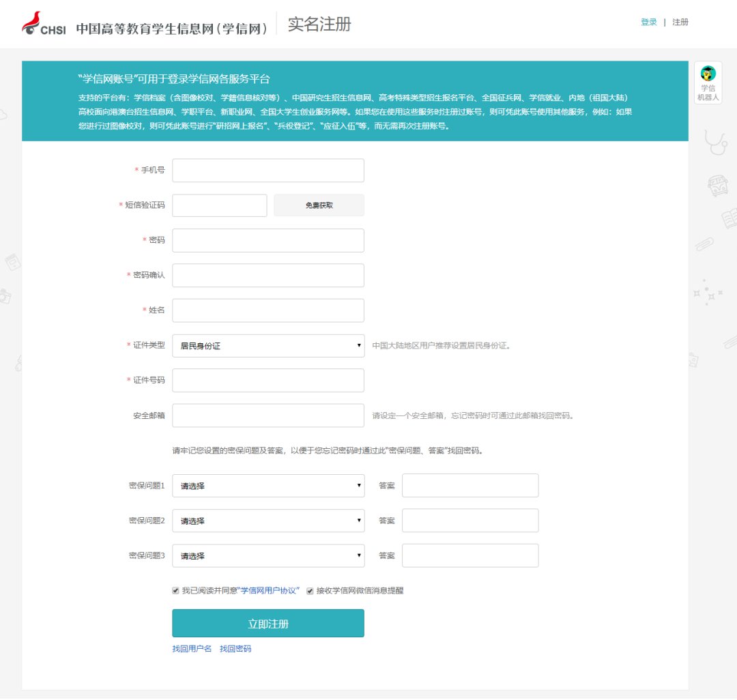Image resolution: width=737 pixels, height=700 pixels.
Task: Click the 免费获取 button
Action: (x=319, y=205)
